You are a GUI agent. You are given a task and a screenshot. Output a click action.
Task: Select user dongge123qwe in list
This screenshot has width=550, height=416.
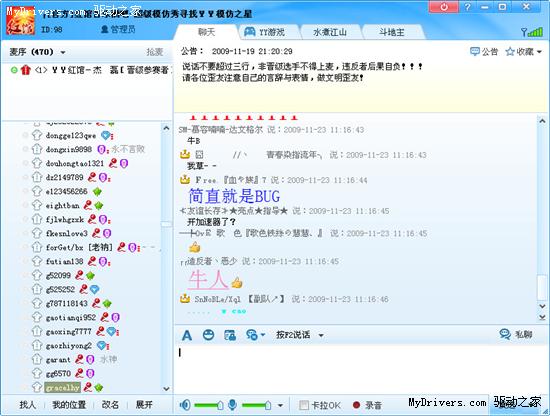pos(71,135)
